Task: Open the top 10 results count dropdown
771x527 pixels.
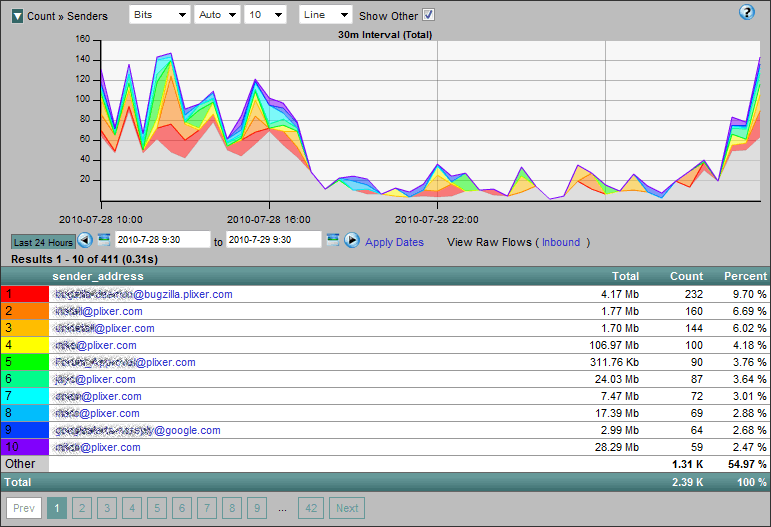Action: pos(265,15)
